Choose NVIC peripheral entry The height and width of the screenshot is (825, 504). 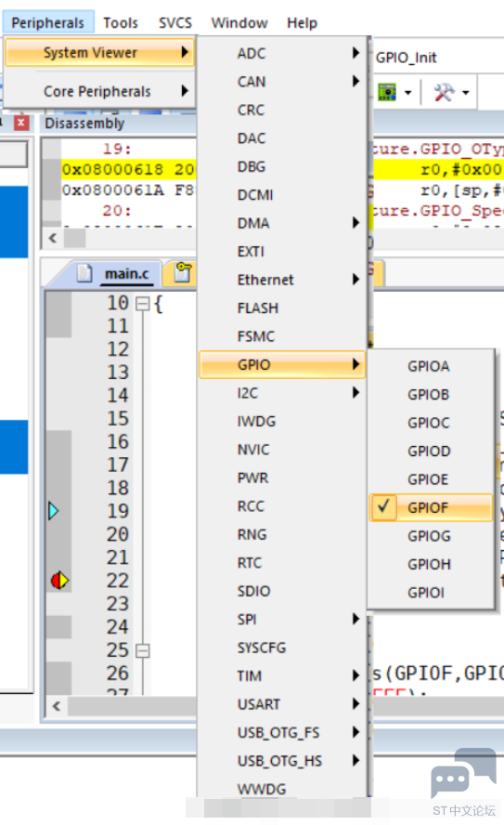point(282,450)
